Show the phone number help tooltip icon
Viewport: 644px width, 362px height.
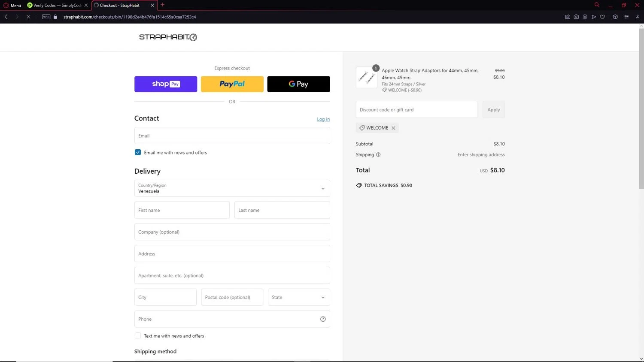[323, 319]
